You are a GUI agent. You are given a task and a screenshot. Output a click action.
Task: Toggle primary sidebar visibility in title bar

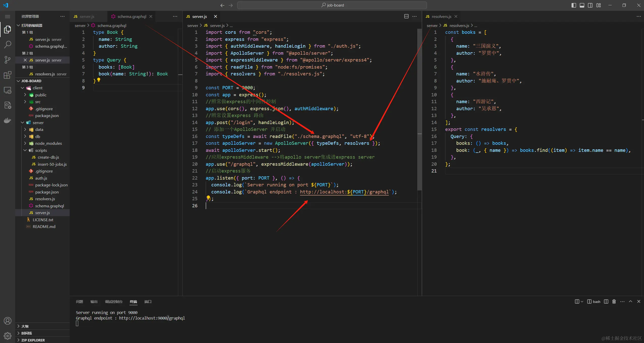[x=574, y=5]
